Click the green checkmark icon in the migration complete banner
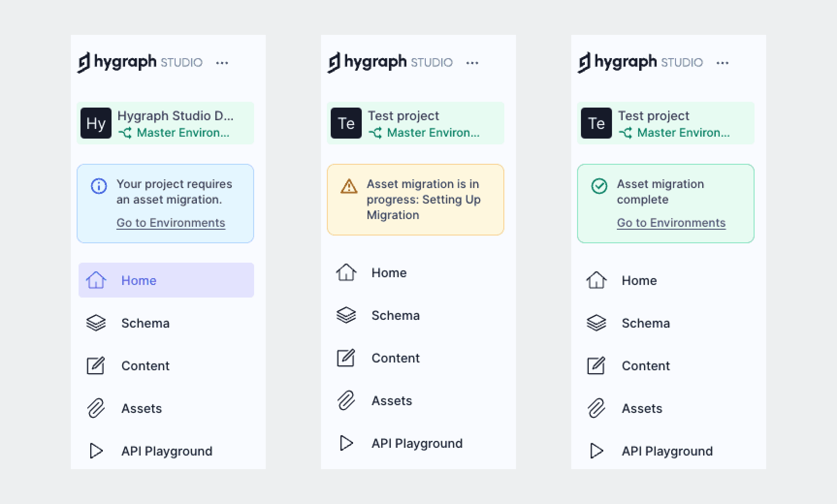Screen dimensions: 837x504 tap(599, 186)
